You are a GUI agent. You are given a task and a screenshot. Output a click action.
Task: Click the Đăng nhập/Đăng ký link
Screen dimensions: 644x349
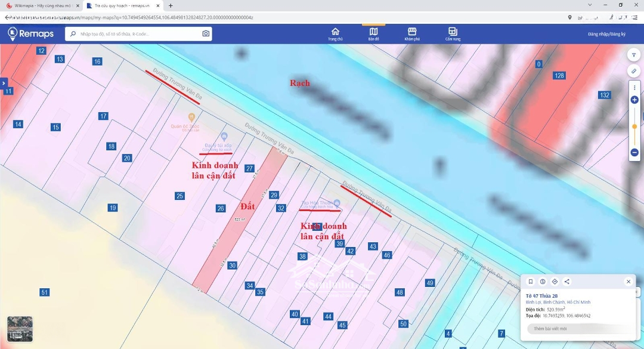click(x=606, y=34)
